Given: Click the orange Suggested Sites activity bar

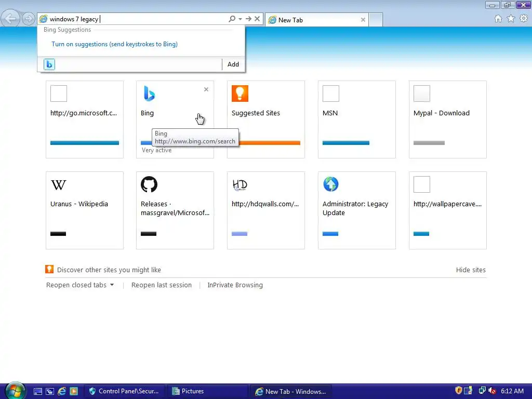Looking at the screenshot, I should pos(270,143).
